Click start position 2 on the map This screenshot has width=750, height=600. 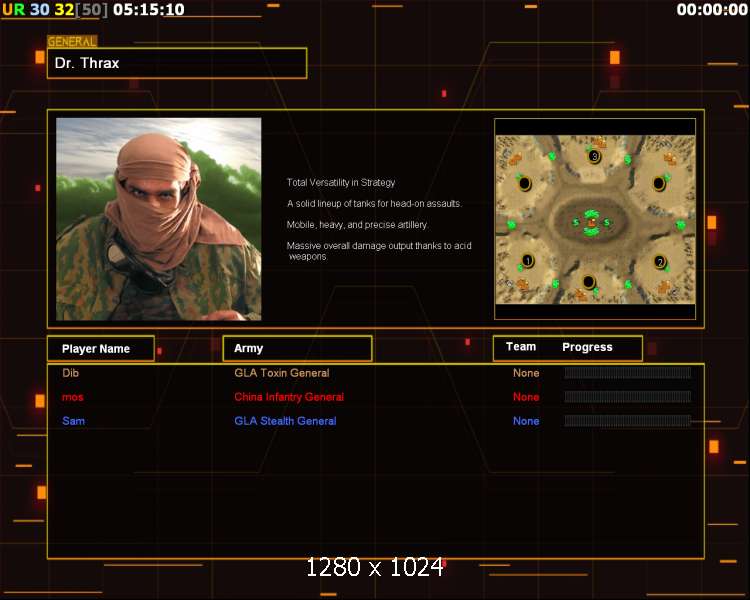[x=660, y=262]
